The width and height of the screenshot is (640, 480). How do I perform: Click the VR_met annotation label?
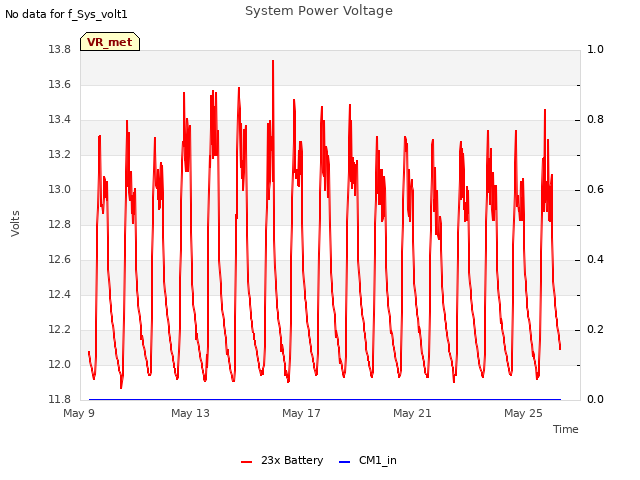pyautogui.click(x=110, y=42)
